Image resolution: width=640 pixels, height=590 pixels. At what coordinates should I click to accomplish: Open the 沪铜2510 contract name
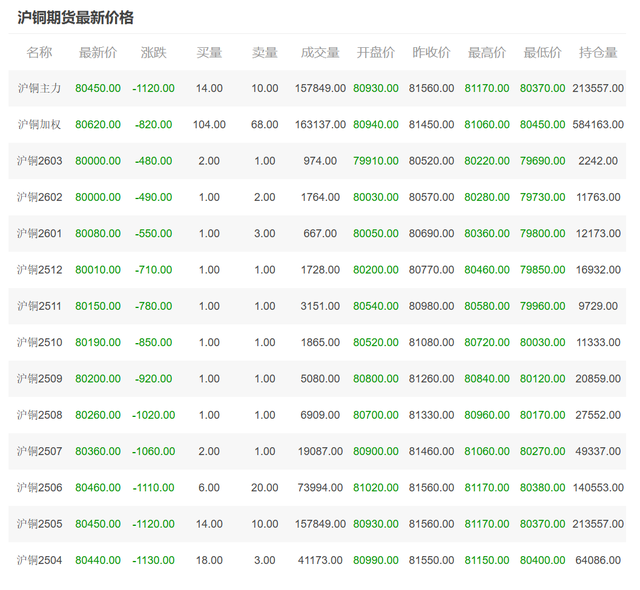tap(39, 342)
